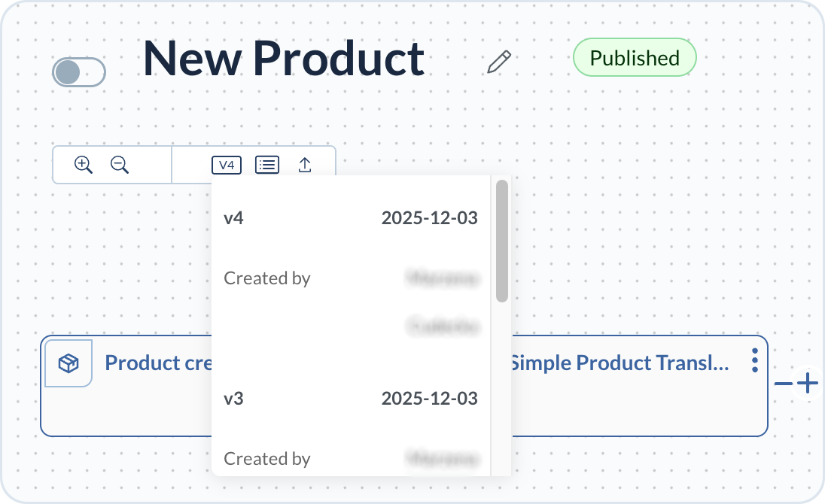Click the New Product title text
The height and width of the screenshot is (504, 825).
point(285,59)
